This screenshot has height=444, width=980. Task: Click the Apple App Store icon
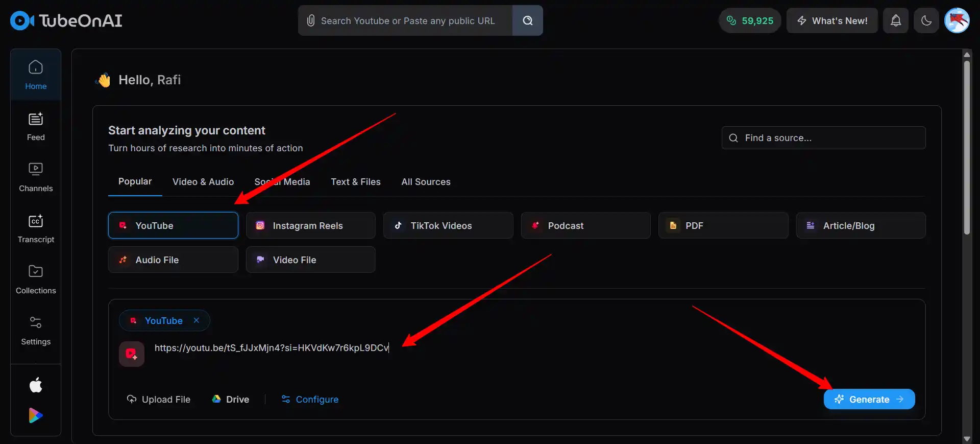[x=36, y=385]
